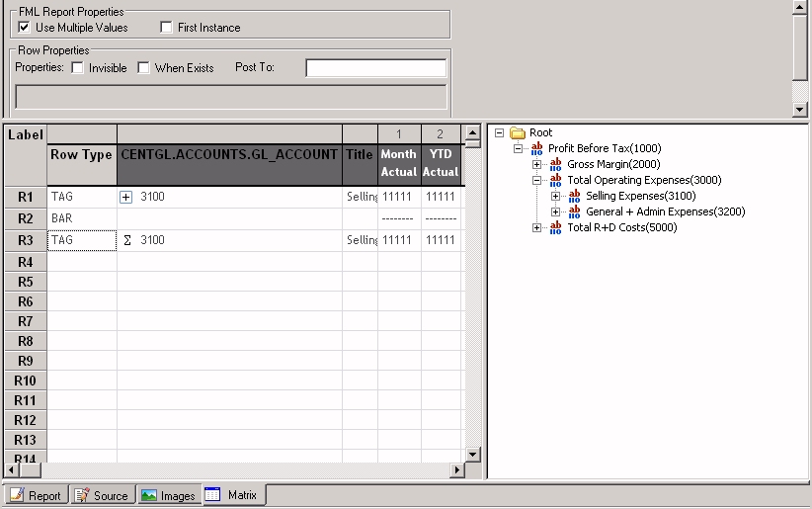812x509 pixels.
Task: Select General + Admin Expenses(3200) item
Action: click(x=666, y=212)
